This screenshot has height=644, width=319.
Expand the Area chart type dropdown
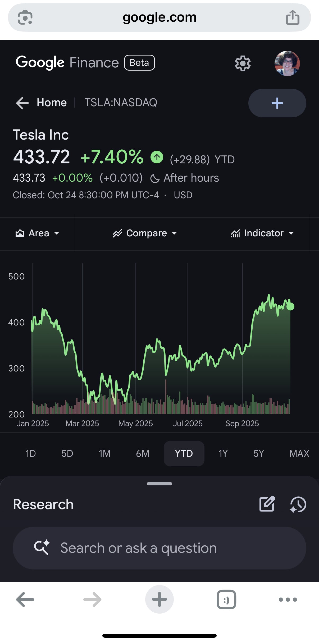pyautogui.click(x=37, y=233)
